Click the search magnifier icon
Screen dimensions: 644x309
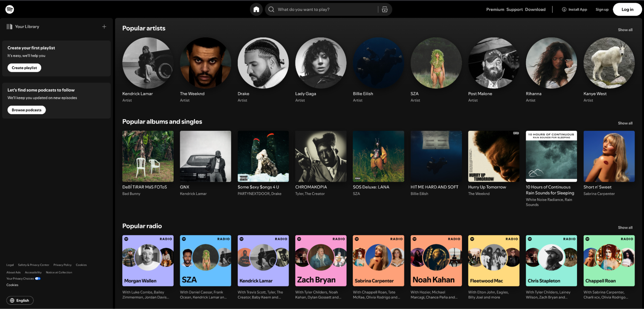coord(271,9)
